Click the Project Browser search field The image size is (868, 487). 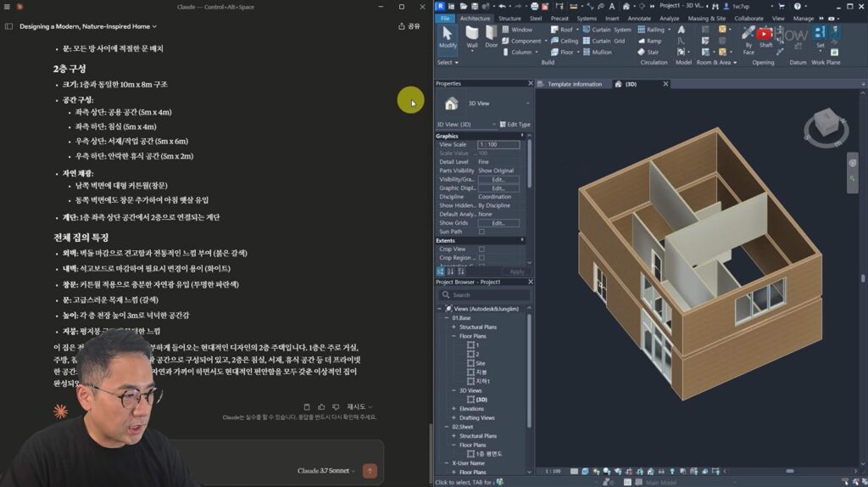pos(483,295)
